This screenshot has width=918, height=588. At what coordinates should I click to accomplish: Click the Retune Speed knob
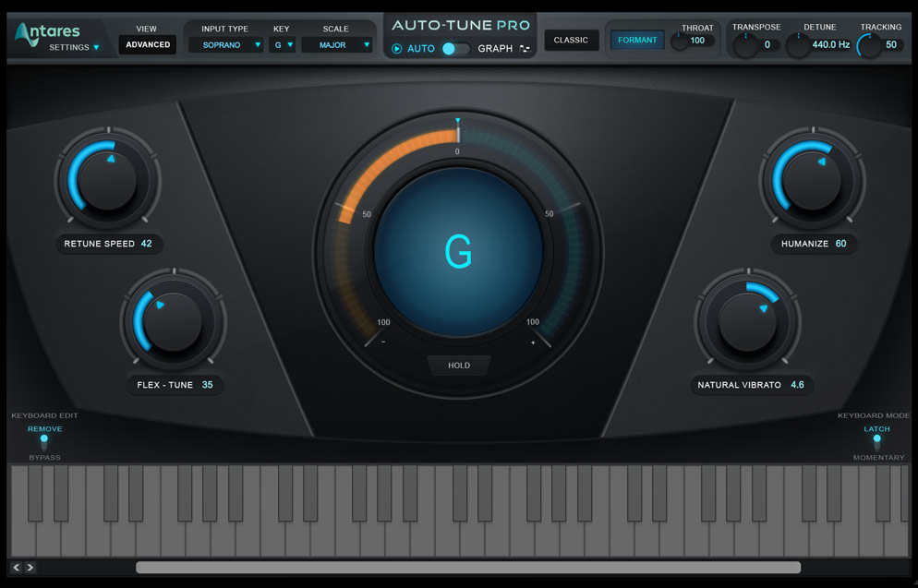click(x=108, y=179)
